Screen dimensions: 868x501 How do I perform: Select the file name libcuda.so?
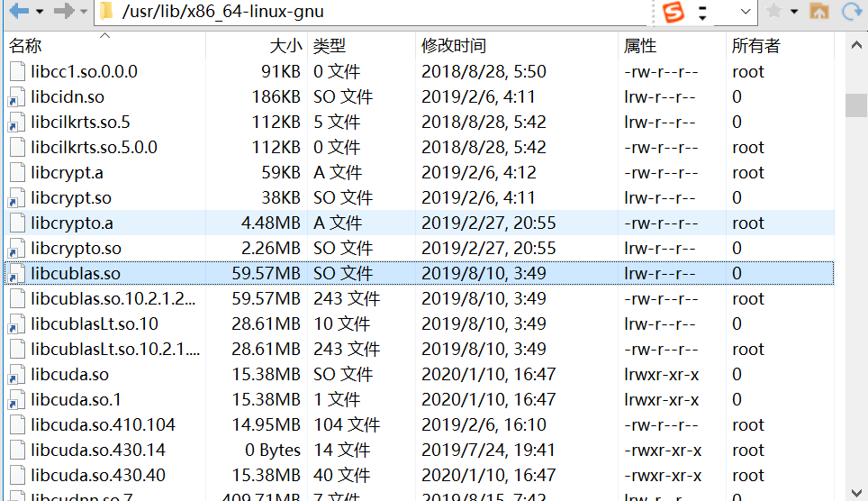(x=69, y=374)
